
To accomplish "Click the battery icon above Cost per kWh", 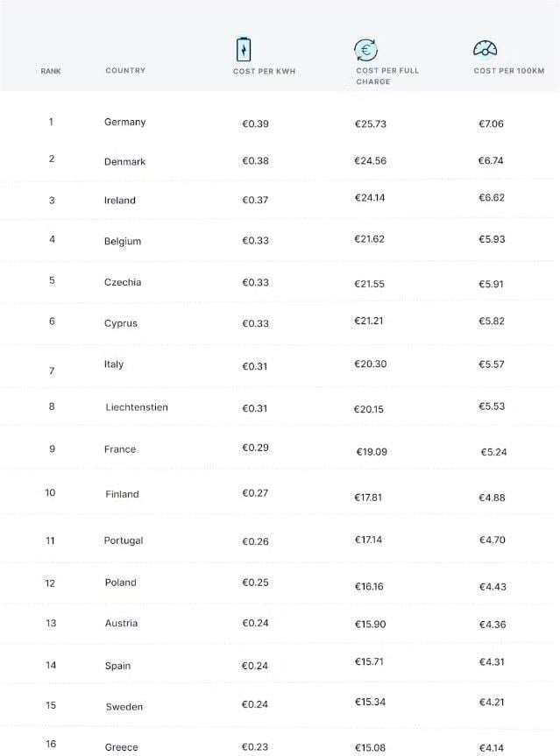I will pos(244,49).
